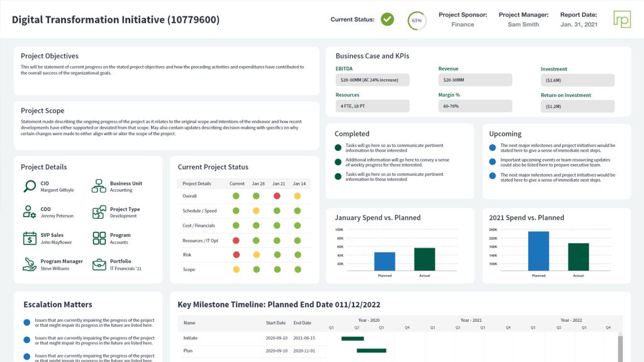Select the Start Date column header
The height and width of the screenshot is (362, 644).
pyautogui.click(x=275, y=323)
